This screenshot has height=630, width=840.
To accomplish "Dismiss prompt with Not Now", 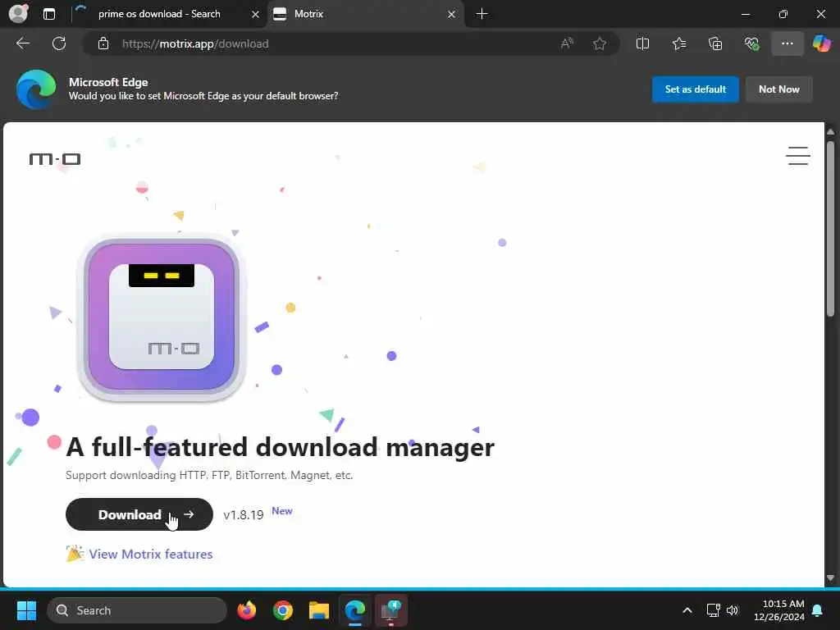I will (x=778, y=89).
